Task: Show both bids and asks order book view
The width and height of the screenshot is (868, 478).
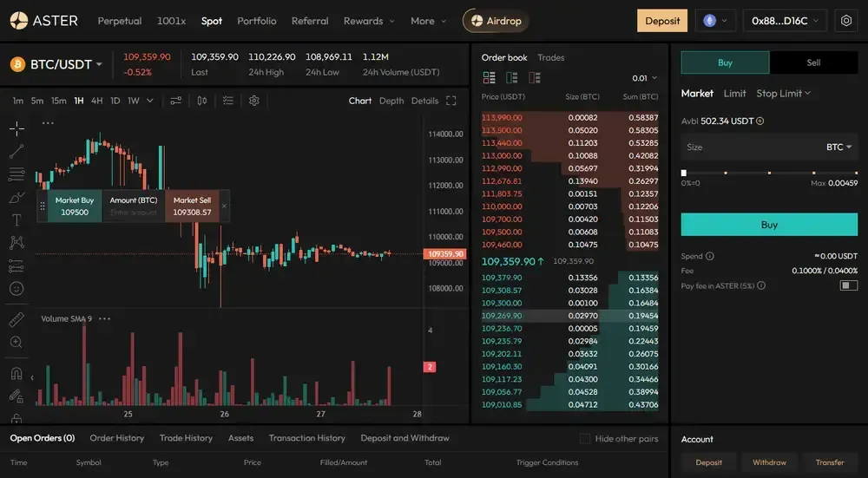Action: pyautogui.click(x=490, y=77)
